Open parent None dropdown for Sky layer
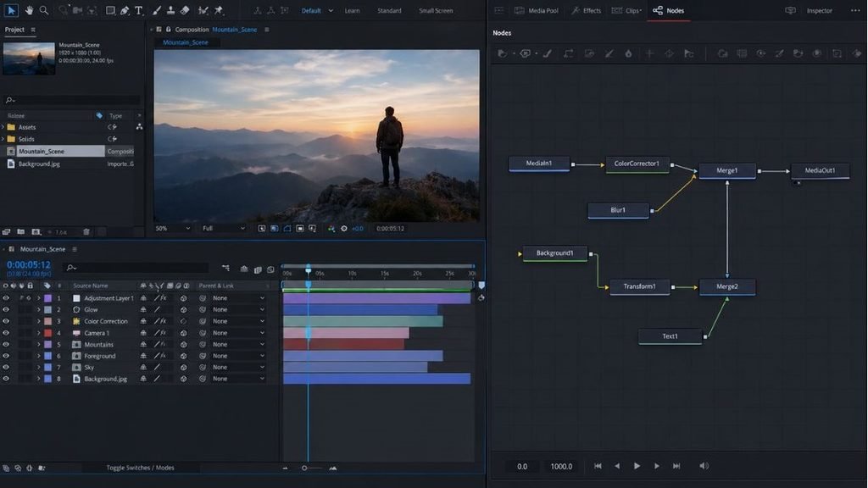This screenshot has width=868, height=488. tap(238, 368)
